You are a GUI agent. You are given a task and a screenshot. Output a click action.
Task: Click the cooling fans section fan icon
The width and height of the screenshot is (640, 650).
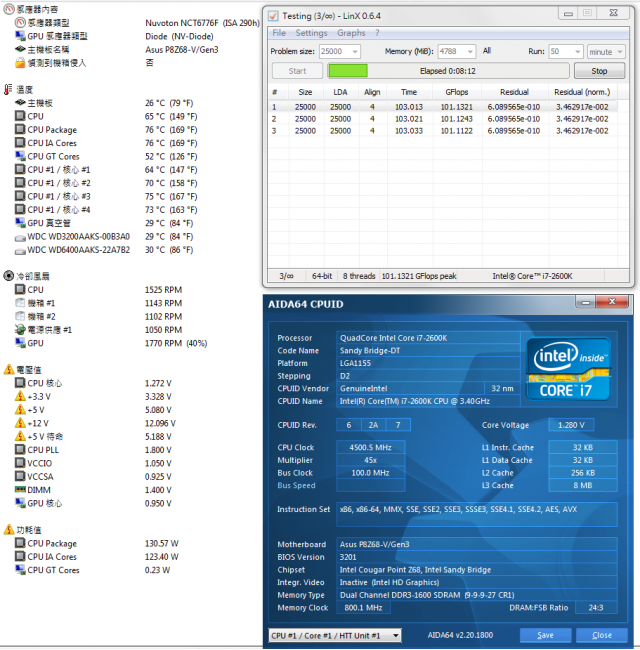pyautogui.click(x=8, y=276)
